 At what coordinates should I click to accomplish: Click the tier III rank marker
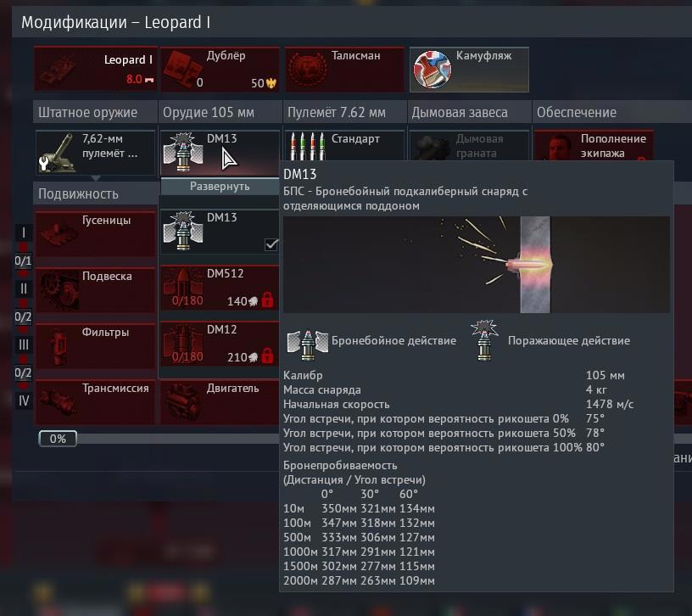pos(24,344)
